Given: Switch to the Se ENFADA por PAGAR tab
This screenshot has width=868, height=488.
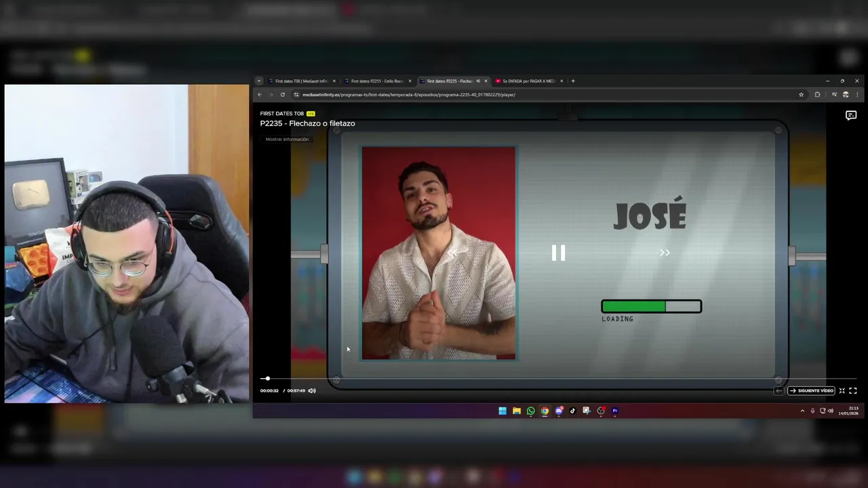Looking at the screenshot, I should pyautogui.click(x=528, y=81).
